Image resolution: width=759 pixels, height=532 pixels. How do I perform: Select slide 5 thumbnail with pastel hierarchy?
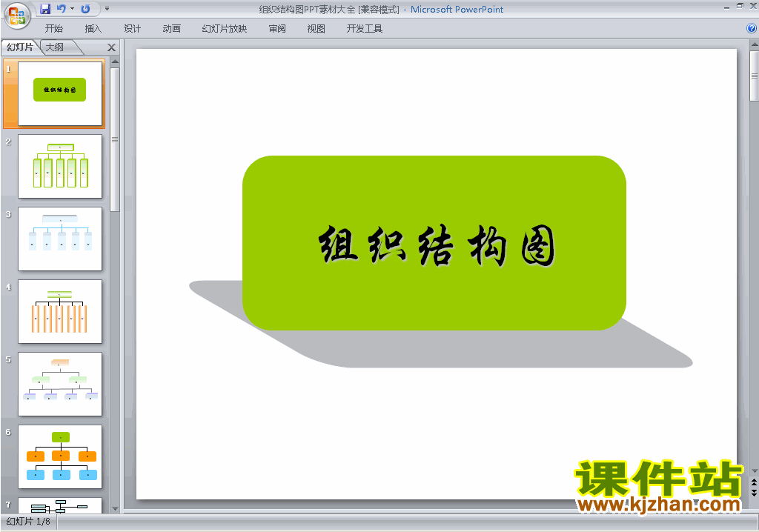pos(60,384)
